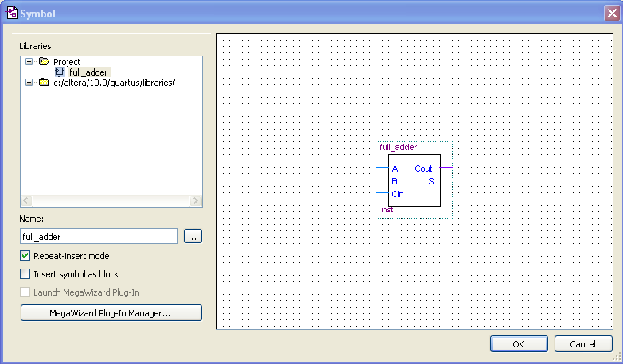Click the libraries list right scroll arrow
The width and height of the screenshot is (623, 364).
195,201
